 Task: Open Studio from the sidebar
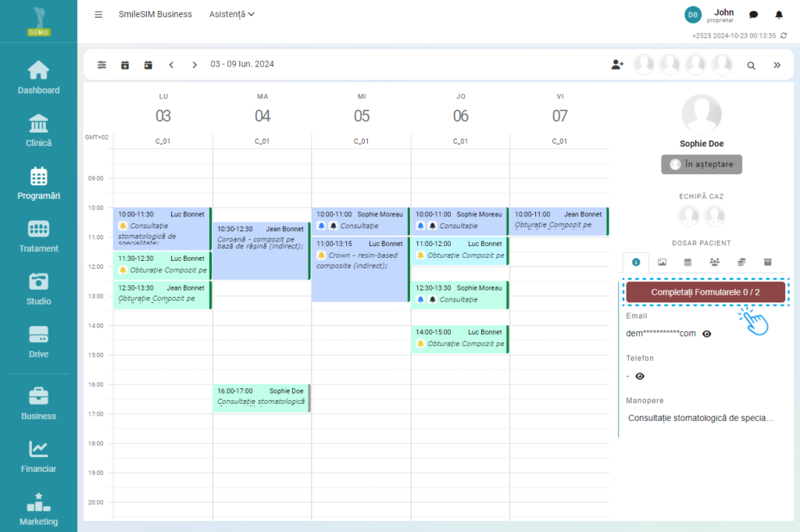(x=38, y=288)
